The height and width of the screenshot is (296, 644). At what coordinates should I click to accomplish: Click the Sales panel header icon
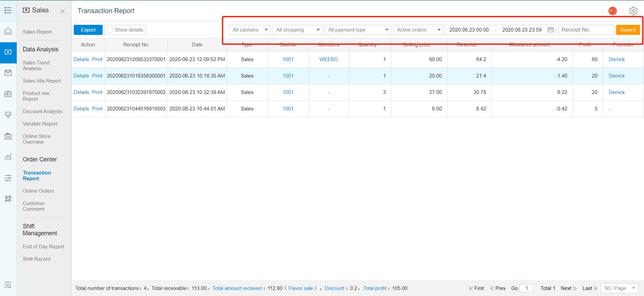click(26, 10)
